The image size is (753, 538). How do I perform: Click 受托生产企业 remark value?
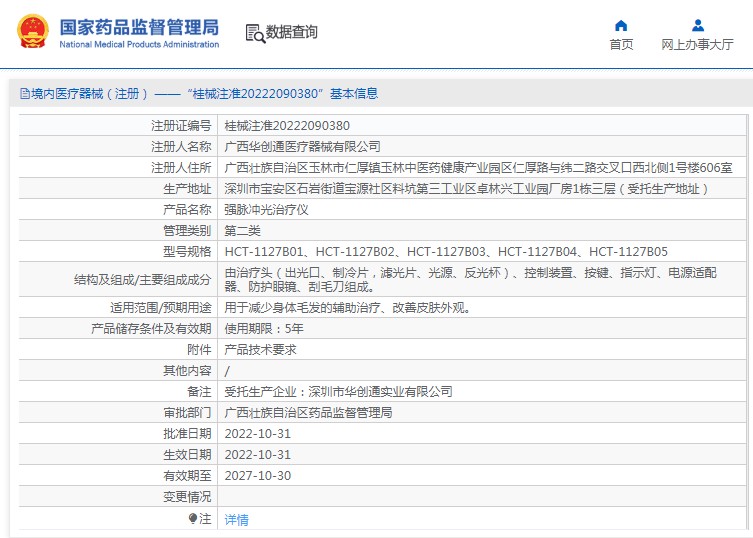[339, 391]
